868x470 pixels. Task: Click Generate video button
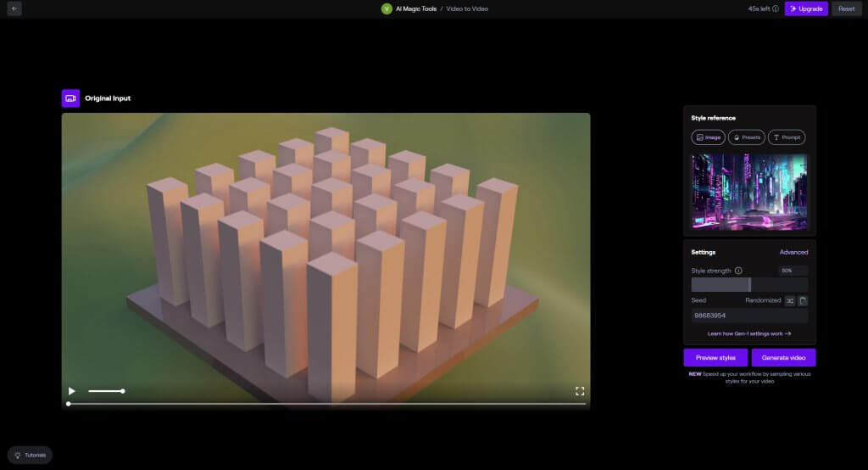coord(783,357)
